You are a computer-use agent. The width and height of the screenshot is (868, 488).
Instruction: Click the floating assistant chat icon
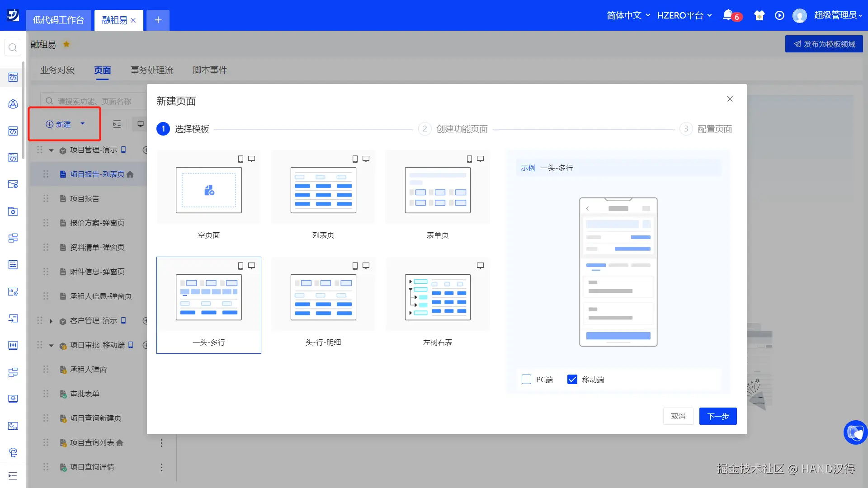click(855, 432)
